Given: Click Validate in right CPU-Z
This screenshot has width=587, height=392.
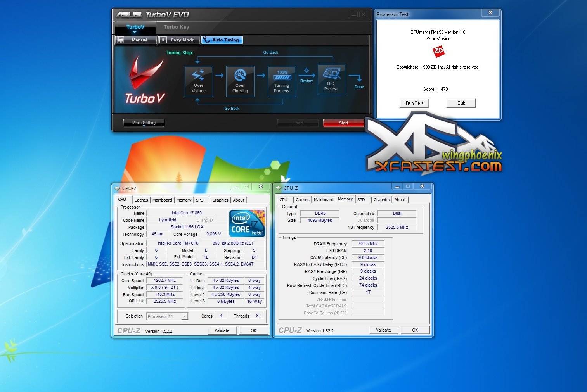Looking at the screenshot, I should tap(383, 330).
